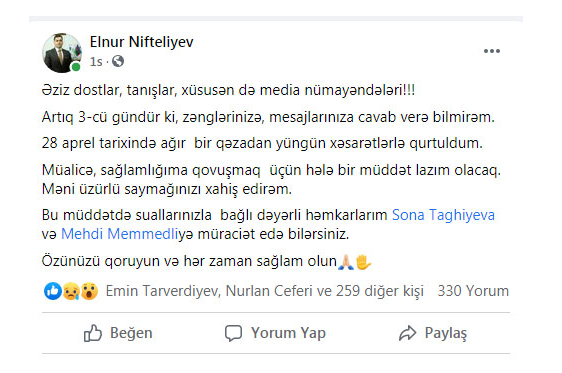Click the sad crying reaction icon
Screen dimensions: 562x373
(71, 291)
